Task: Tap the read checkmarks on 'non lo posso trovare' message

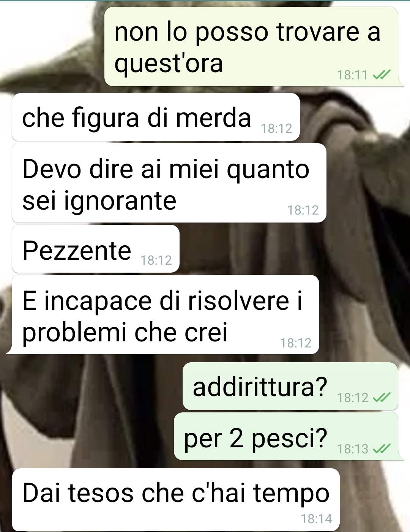Action: [x=382, y=75]
